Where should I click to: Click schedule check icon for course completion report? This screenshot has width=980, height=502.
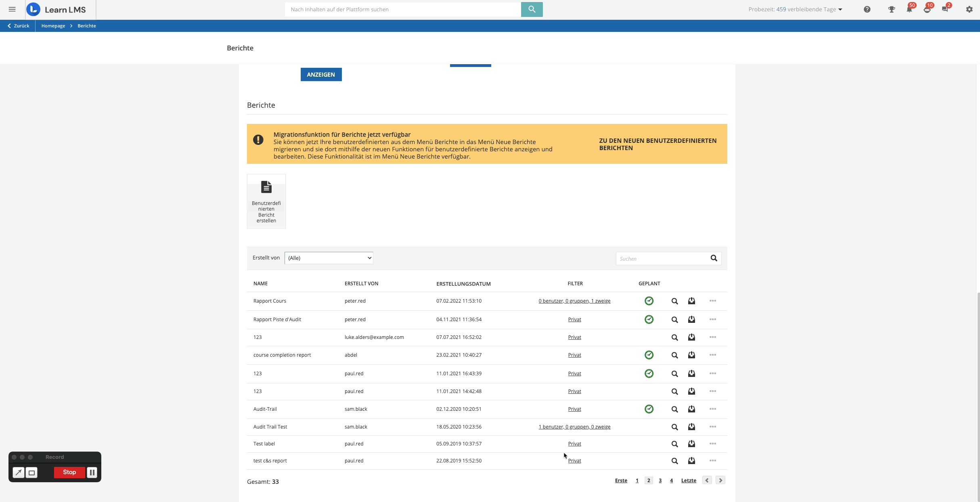tap(649, 355)
